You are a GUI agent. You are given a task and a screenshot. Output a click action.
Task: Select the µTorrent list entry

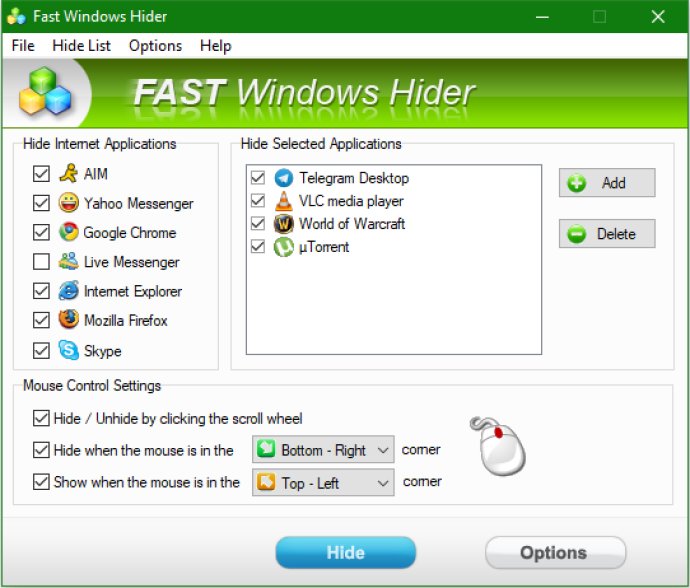tap(393, 246)
